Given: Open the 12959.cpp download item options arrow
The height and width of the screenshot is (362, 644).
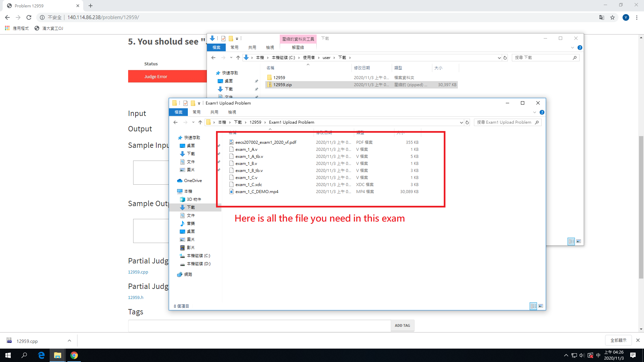Looking at the screenshot, I should pos(69,341).
